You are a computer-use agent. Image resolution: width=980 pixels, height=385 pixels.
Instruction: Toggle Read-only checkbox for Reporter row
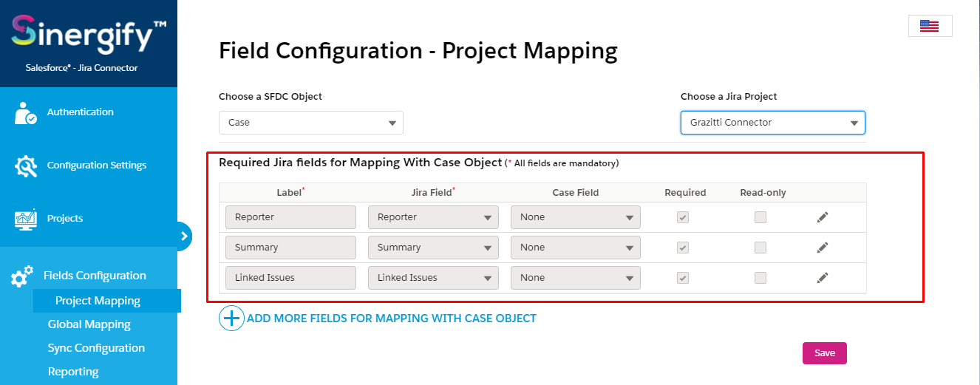[760, 217]
